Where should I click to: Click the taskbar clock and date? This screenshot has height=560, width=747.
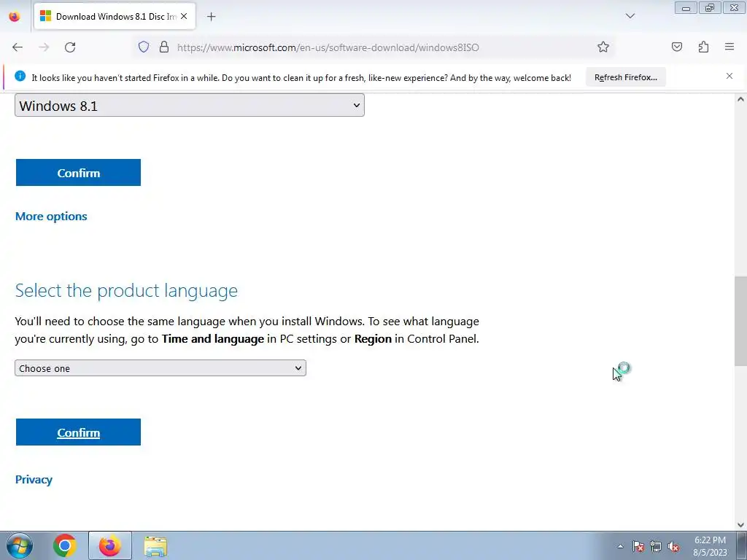tap(710, 546)
